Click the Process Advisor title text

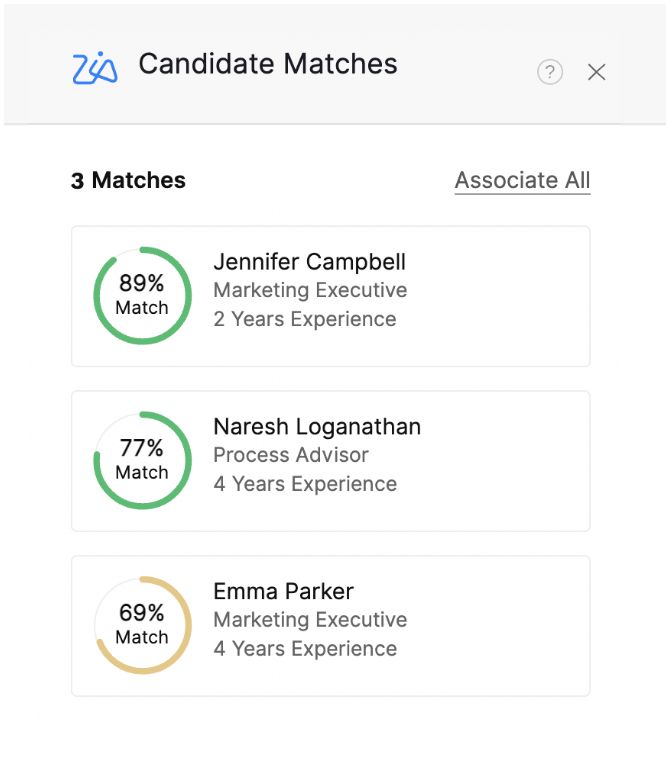tap(291, 455)
